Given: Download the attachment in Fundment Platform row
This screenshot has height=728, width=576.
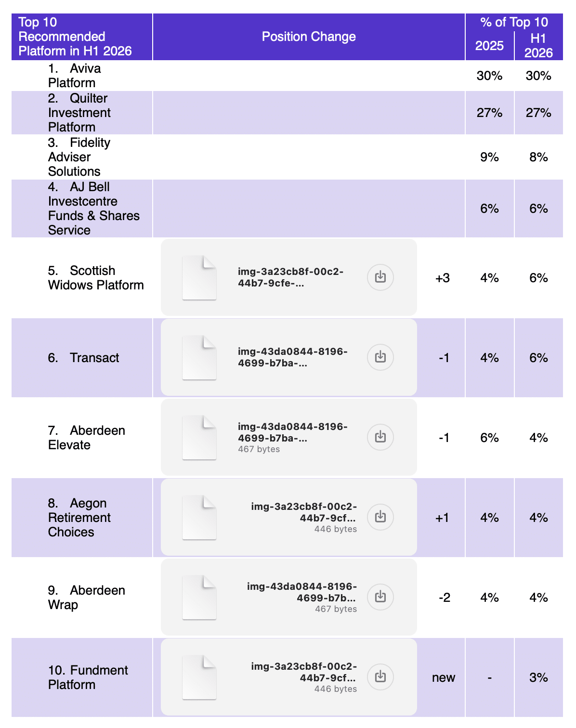Looking at the screenshot, I should coord(380,677).
